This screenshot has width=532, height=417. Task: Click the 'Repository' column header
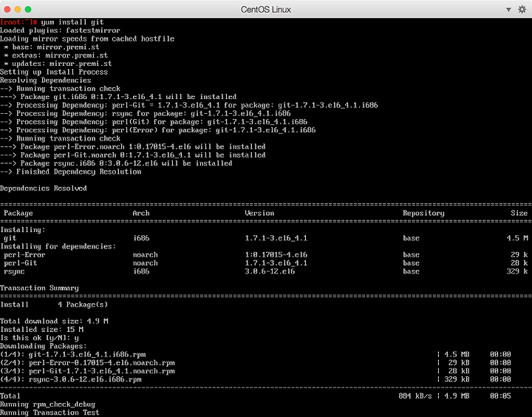click(x=423, y=213)
